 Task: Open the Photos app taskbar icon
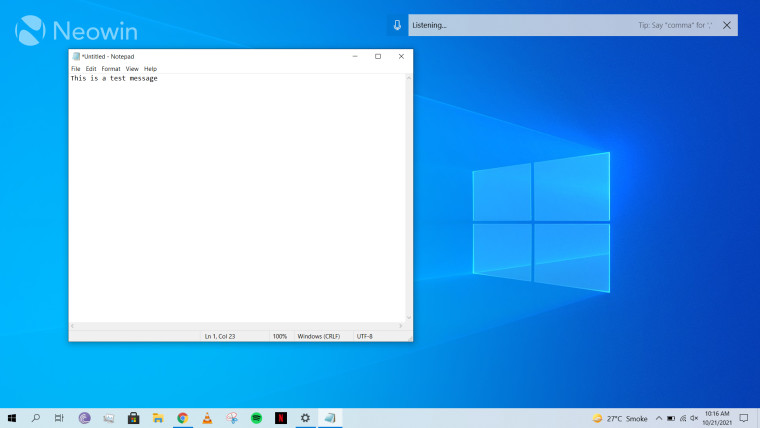[x=109, y=418]
